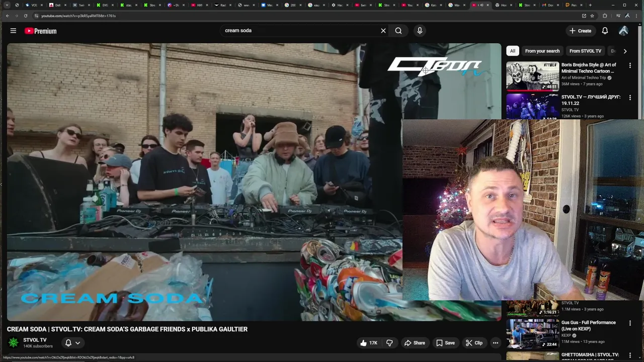Screen dimensions: 644x362
Task: Open browser extensions puzzle icon
Action: [605, 16]
